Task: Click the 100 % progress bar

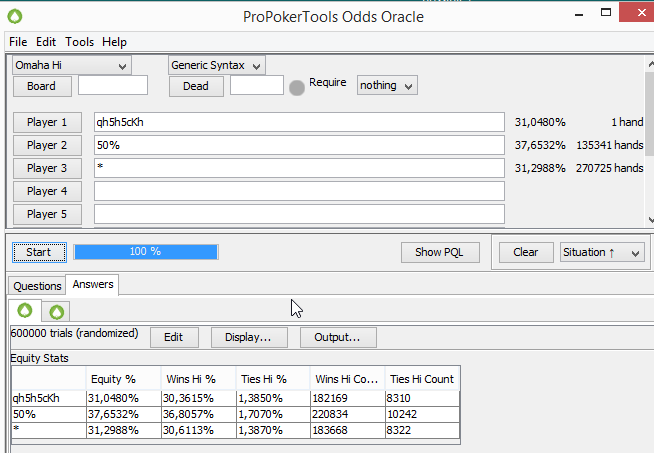Action: point(146,252)
